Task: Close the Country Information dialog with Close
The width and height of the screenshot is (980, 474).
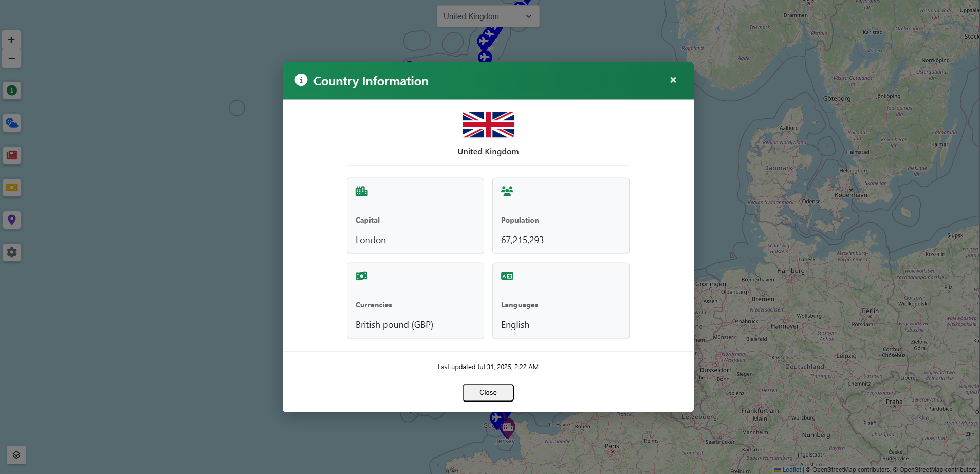Action: pyautogui.click(x=487, y=392)
